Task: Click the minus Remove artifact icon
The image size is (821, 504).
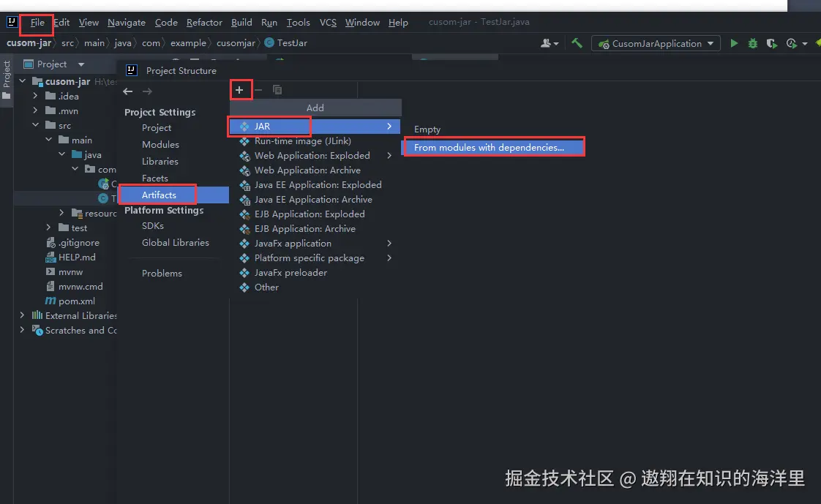Action: (x=258, y=90)
